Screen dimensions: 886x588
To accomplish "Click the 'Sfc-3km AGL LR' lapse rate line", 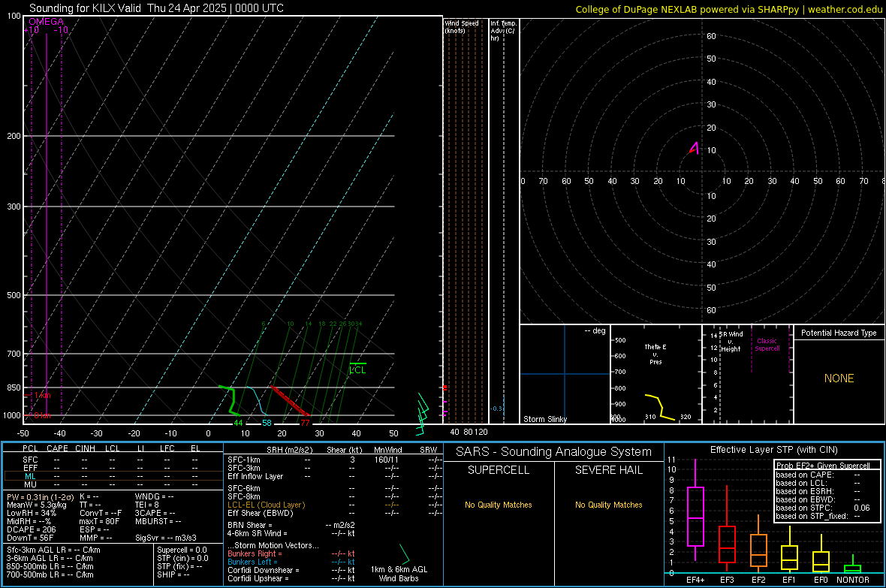I will coord(53,550).
